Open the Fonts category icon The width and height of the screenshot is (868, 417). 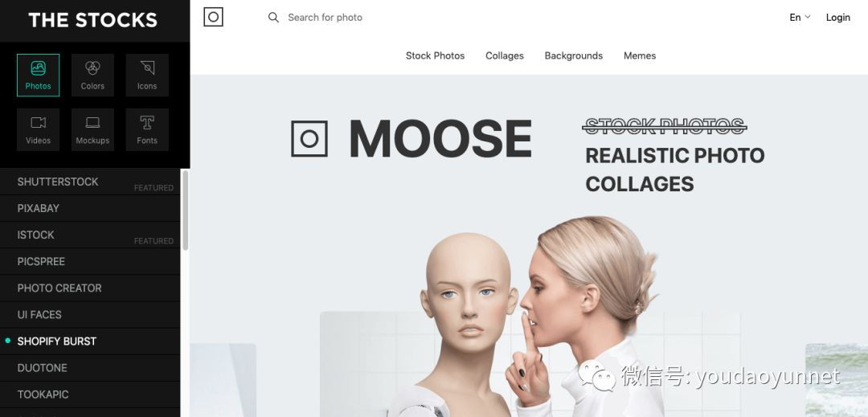tap(147, 129)
